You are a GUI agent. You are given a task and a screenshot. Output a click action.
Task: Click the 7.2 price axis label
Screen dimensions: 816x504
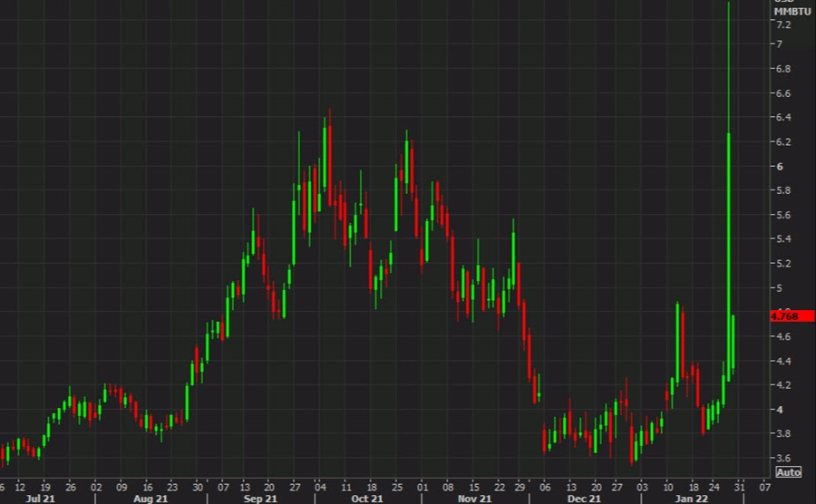pos(780,24)
